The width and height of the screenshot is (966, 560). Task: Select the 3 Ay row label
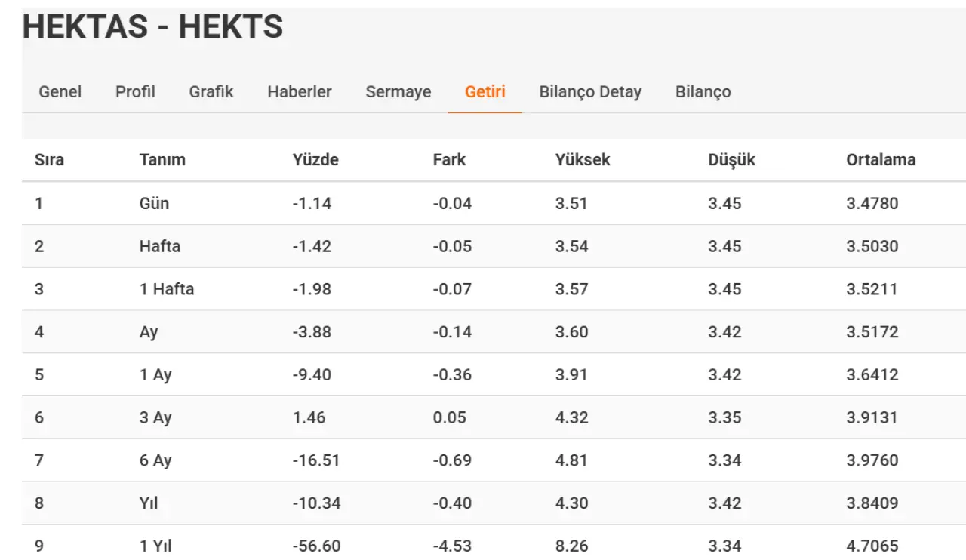coord(155,417)
